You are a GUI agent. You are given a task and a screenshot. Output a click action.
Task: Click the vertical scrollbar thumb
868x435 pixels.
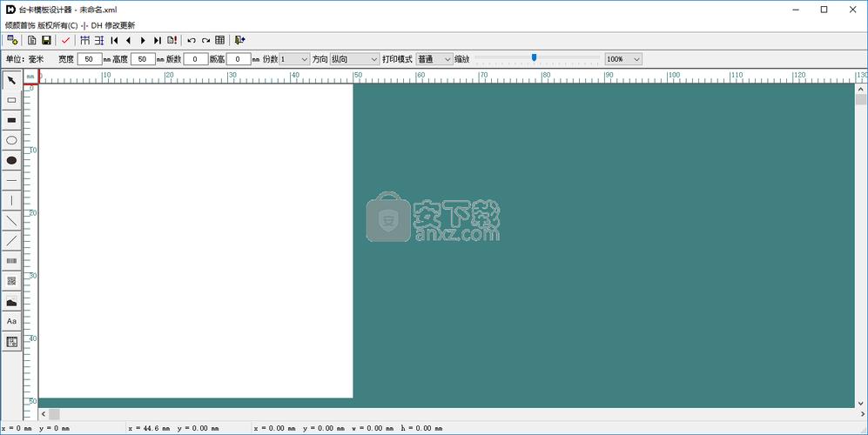[x=861, y=100]
